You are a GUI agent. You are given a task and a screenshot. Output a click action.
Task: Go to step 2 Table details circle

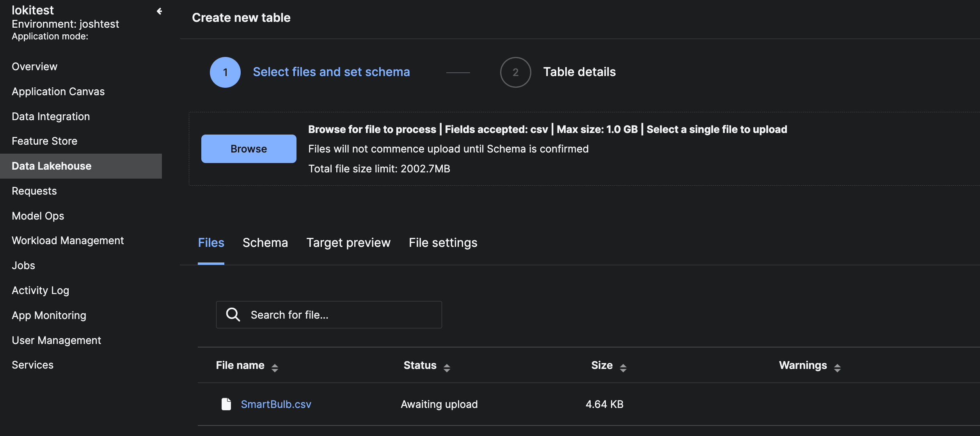[515, 72]
